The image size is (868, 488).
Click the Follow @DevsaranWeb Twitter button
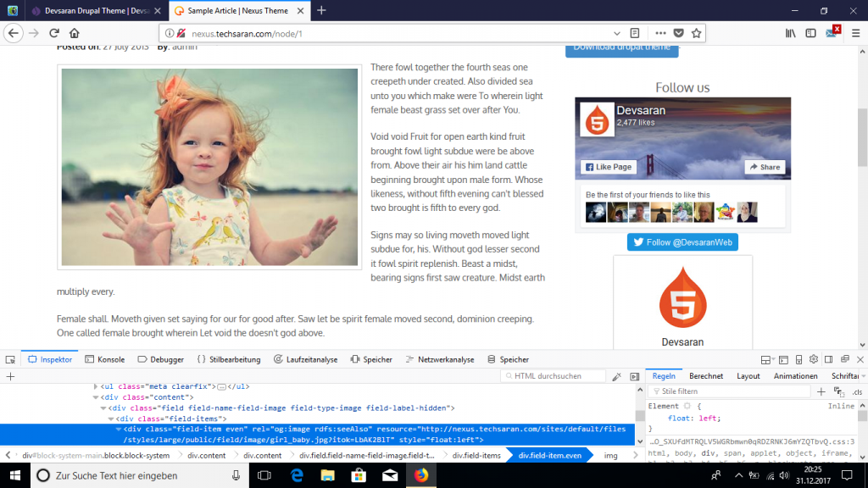pyautogui.click(x=682, y=242)
